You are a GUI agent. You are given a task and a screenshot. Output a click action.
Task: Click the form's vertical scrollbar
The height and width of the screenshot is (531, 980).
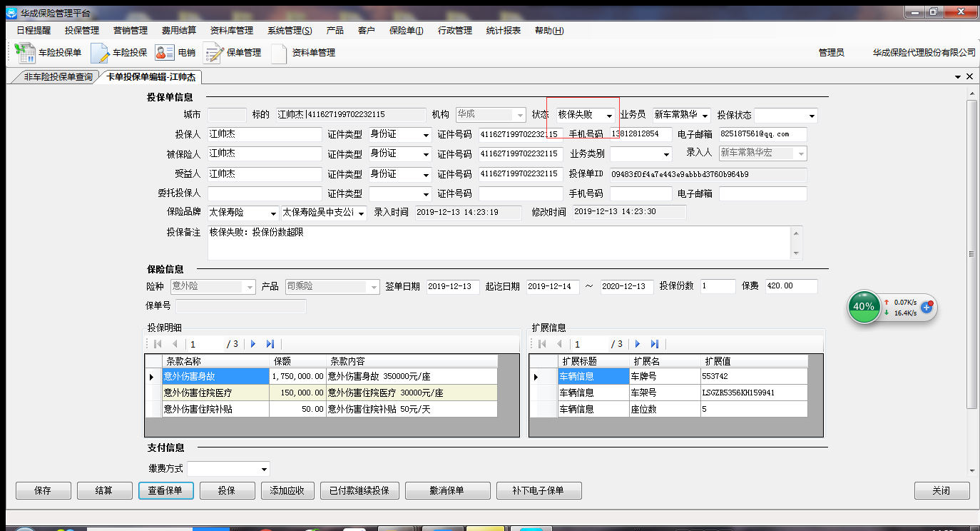point(971,253)
